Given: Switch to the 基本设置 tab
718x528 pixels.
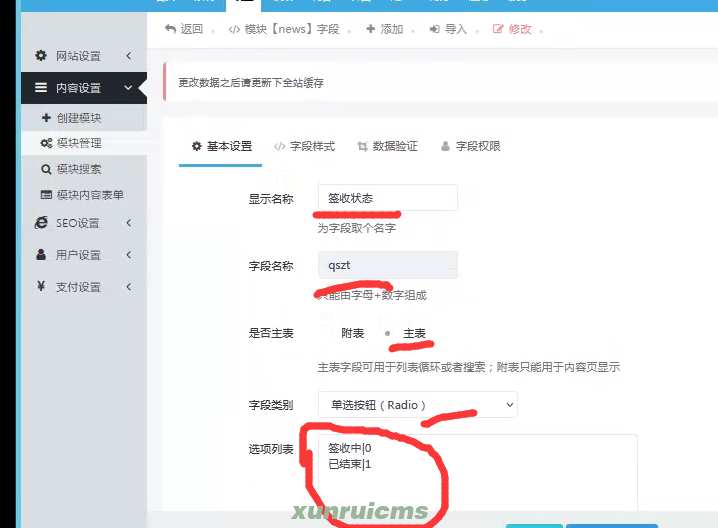Looking at the screenshot, I should [x=222, y=147].
